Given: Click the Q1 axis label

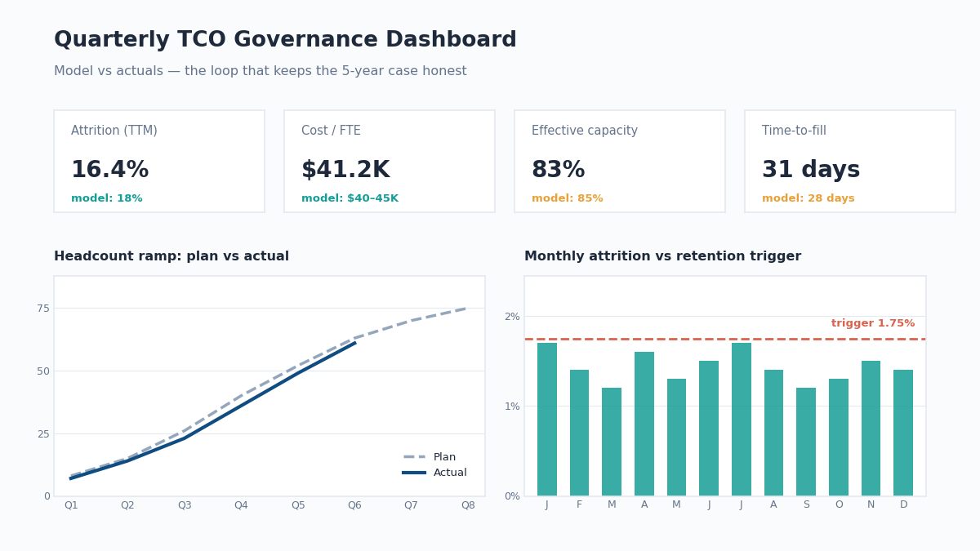Looking at the screenshot, I should [71, 505].
